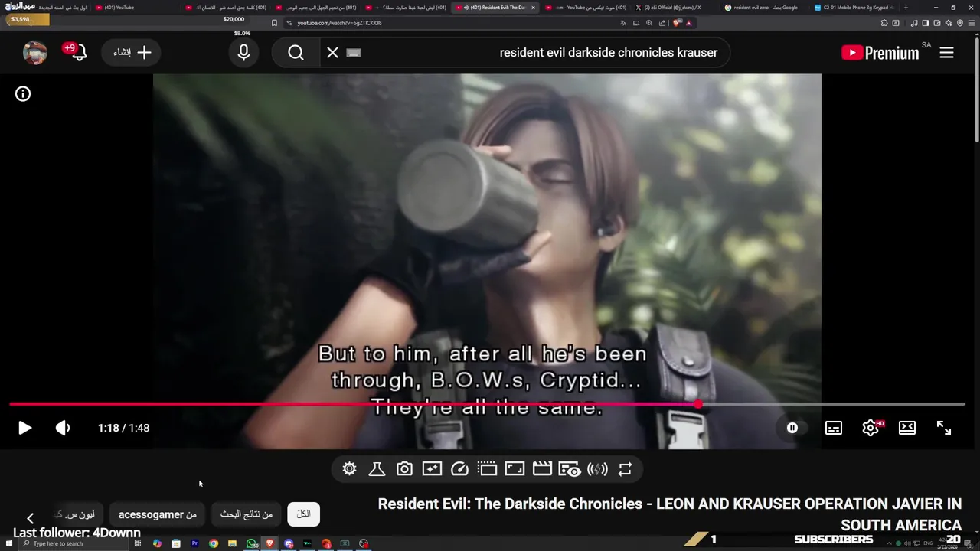
Task: Switch to the X (@j_dwm) tab
Action: point(672,8)
